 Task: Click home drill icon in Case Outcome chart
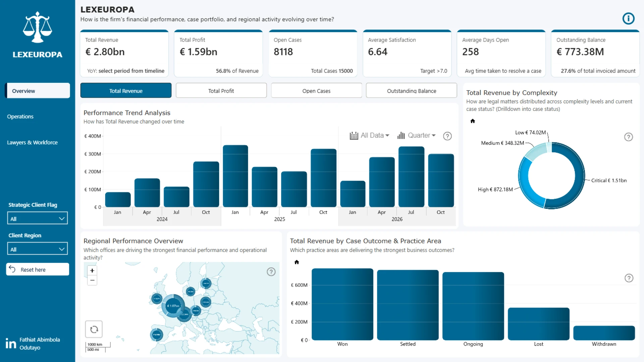pos(297,262)
